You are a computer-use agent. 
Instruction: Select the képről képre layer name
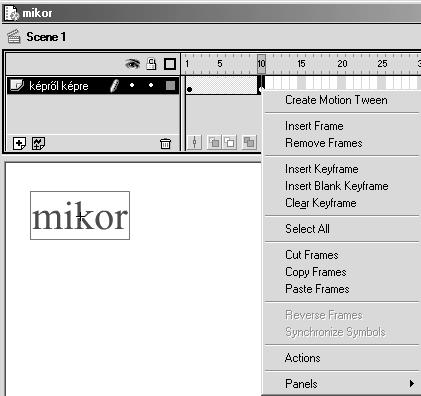(59, 86)
